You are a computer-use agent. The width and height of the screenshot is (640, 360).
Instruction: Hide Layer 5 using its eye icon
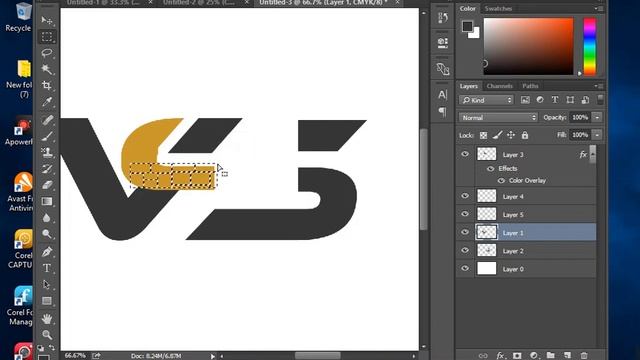(x=465, y=214)
